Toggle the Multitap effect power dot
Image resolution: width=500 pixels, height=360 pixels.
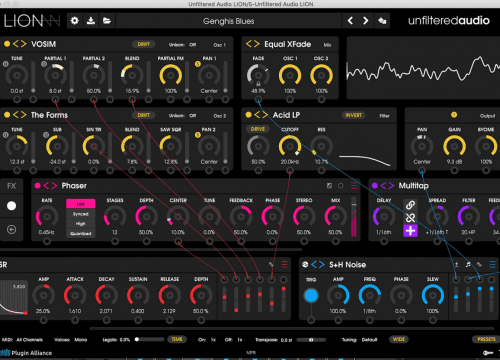coord(375,186)
